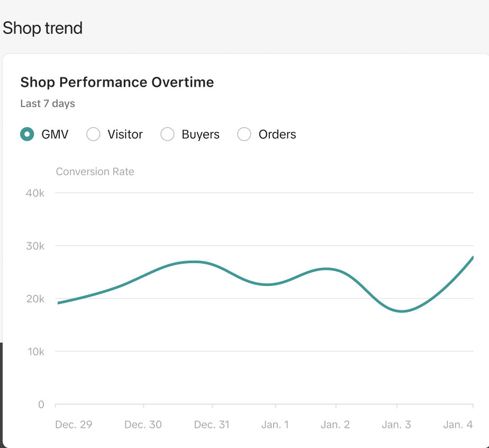Viewport: 489px width, 448px height.
Task: Click the Jan. 4 date label
Action: [458, 425]
